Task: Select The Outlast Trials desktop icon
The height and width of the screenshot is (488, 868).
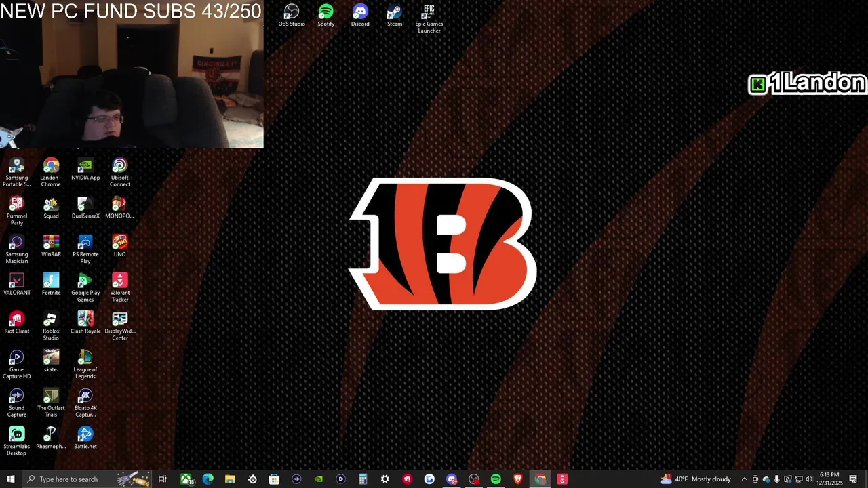Action: pyautogui.click(x=51, y=403)
